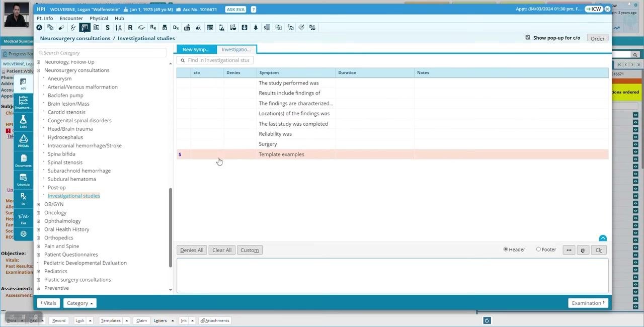This screenshot has height=327, width=644.
Task: Open Treatment in left sidebar
Action: tap(23, 103)
